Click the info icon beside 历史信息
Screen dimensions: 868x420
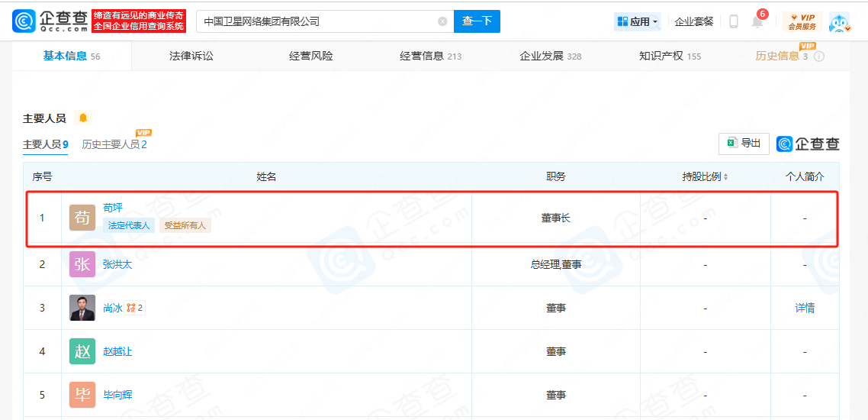point(819,57)
